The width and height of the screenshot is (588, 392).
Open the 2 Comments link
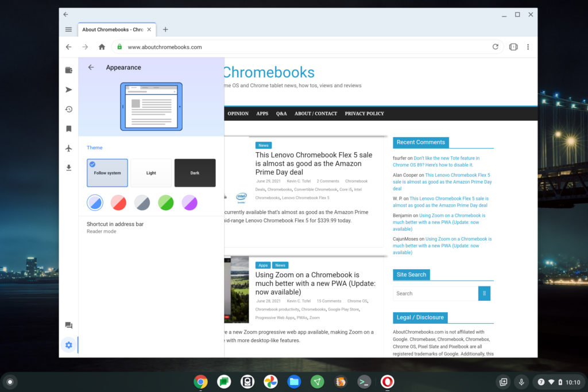(x=328, y=181)
